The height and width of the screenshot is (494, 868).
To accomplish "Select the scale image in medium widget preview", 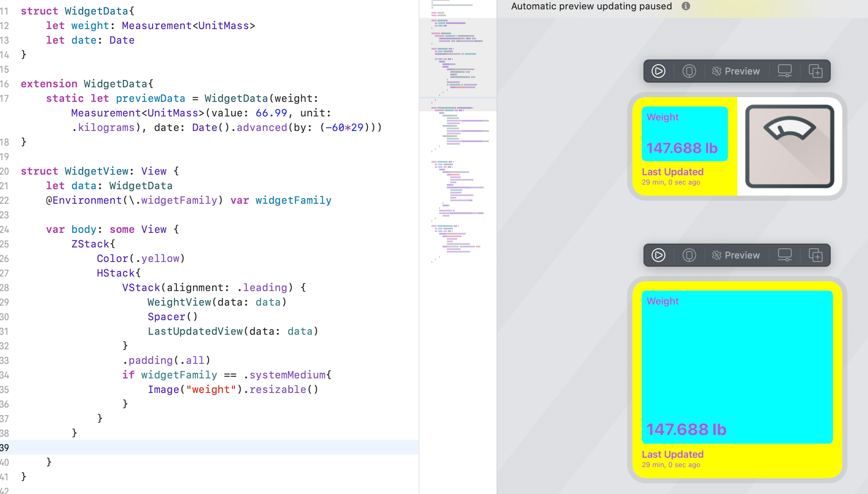I will (x=789, y=146).
